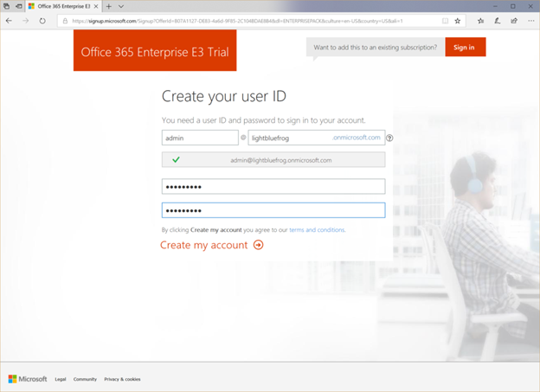Open the terms and conditions link
This screenshot has width=540, height=392.
coord(318,230)
